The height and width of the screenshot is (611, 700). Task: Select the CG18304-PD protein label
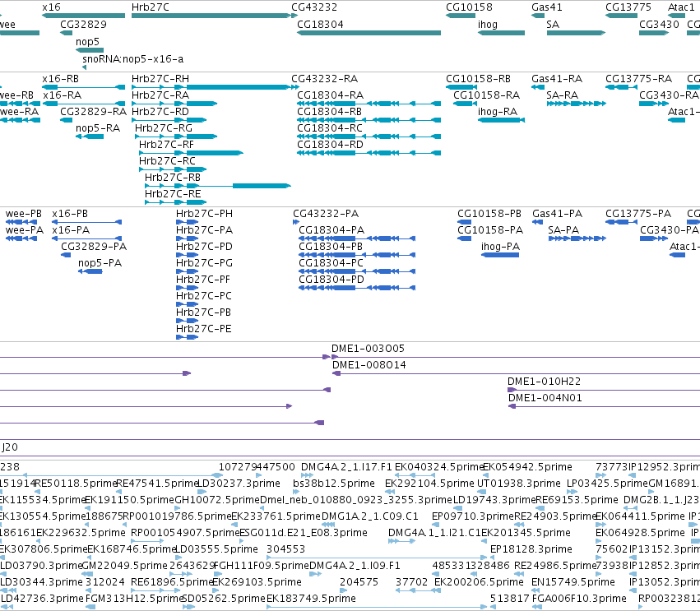[x=331, y=280]
